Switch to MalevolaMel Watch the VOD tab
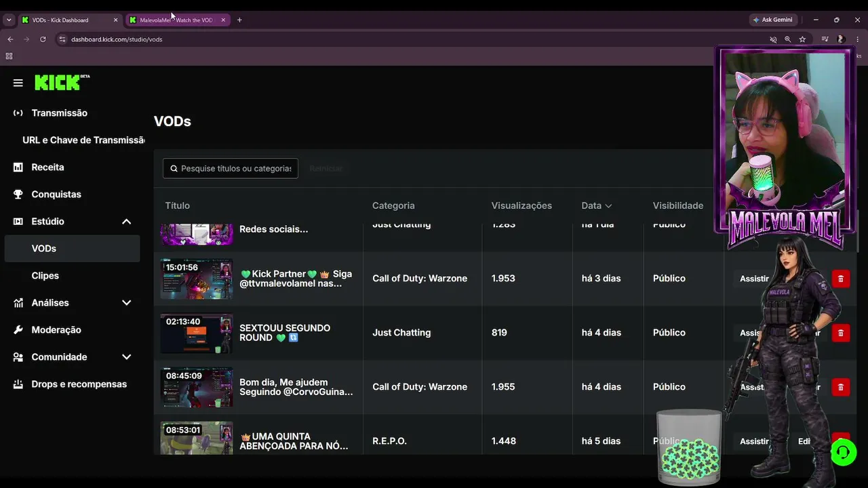This screenshot has height=488, width=868. coord(178,20)
